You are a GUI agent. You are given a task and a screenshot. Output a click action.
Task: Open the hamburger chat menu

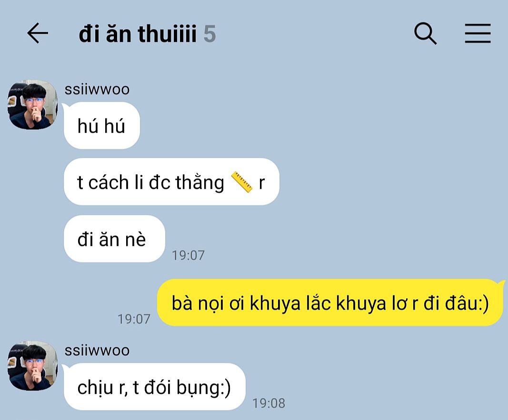tap(478, 33)
